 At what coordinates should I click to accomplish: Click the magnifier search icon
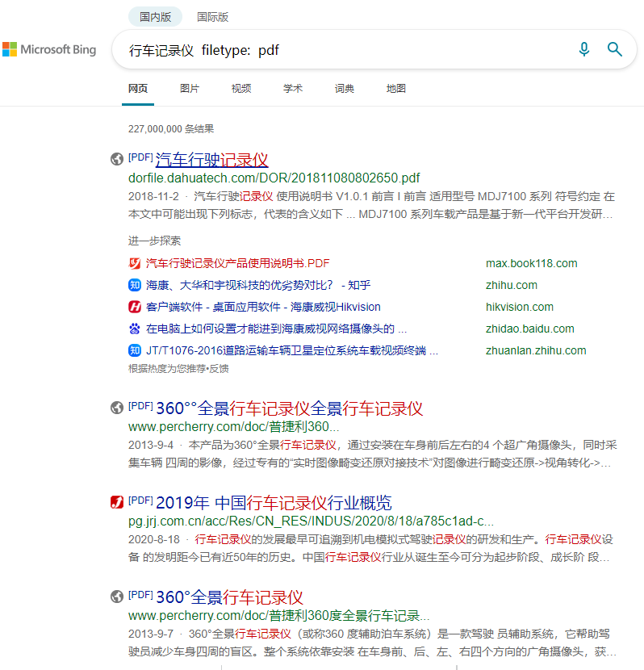pos(614,49)
